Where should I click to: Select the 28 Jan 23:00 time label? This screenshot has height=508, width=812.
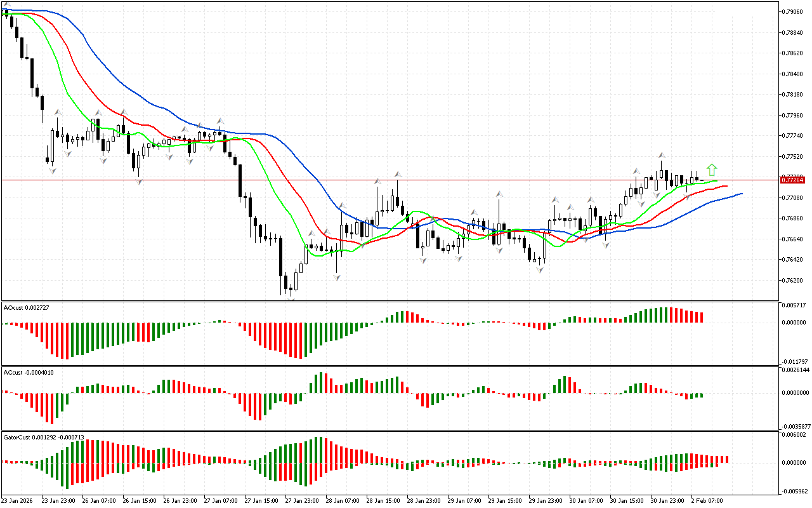point(422,500)
